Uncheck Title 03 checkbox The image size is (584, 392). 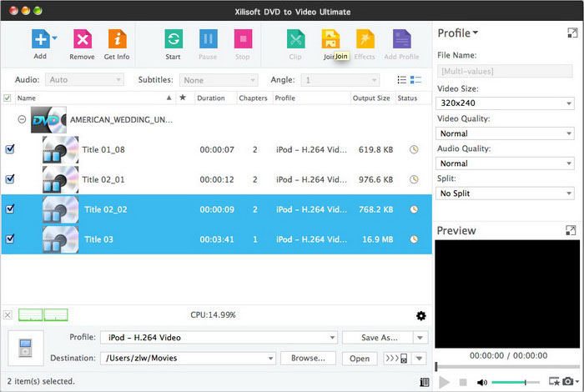click(x=10, y=239)
